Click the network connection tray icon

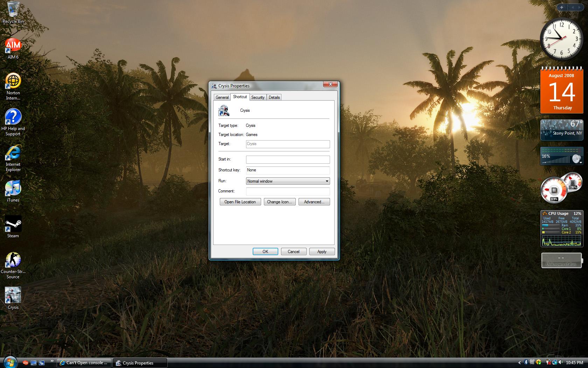(554, 362)
